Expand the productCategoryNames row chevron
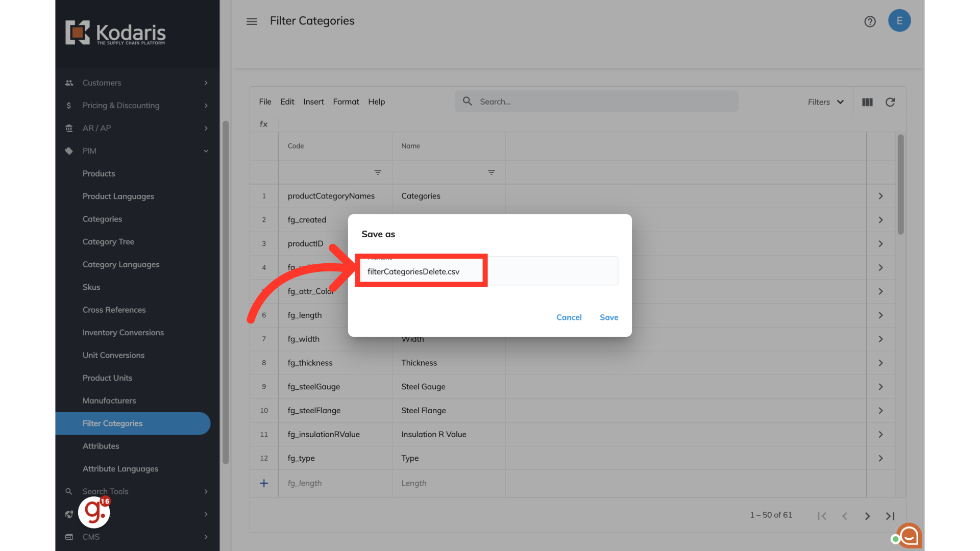Viewport: 980px width, 551px height. click(880, 196)
